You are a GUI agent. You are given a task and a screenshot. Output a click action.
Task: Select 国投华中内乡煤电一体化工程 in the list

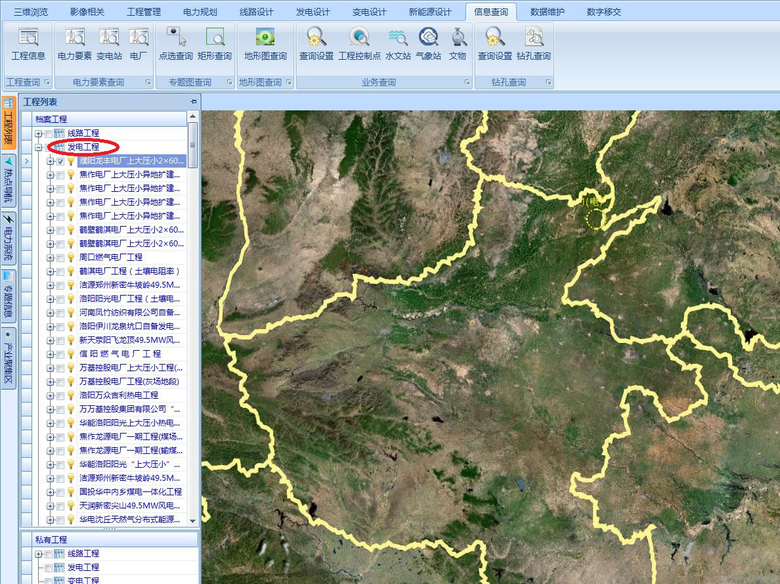pyautogui.click(x=130, y=492)
